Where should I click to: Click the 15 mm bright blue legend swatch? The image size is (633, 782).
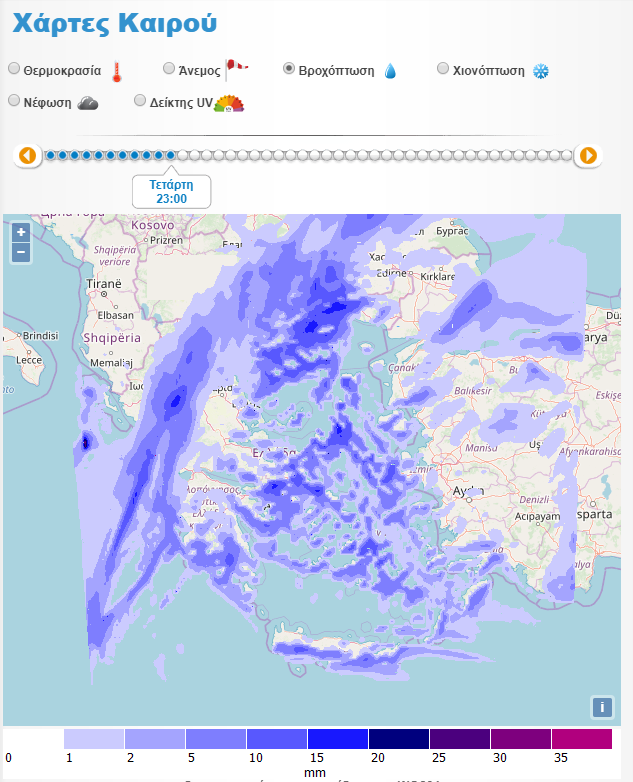point(338,739)
